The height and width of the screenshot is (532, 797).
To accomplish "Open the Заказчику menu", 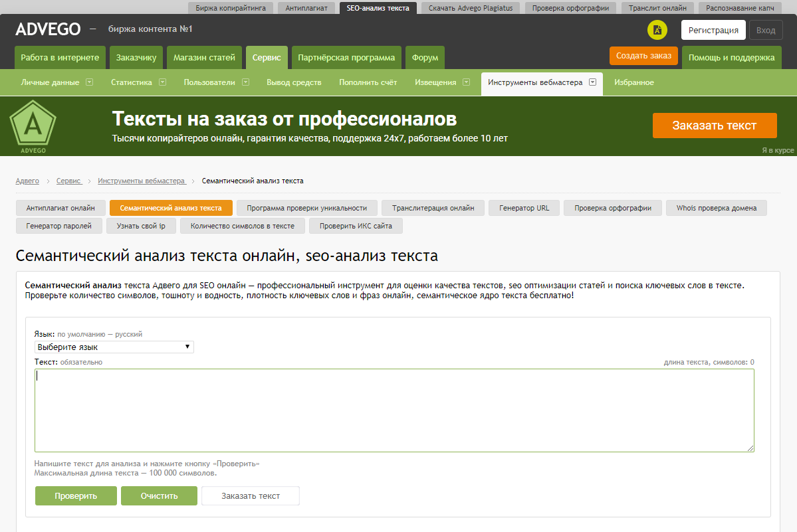I will coord(136,57).
